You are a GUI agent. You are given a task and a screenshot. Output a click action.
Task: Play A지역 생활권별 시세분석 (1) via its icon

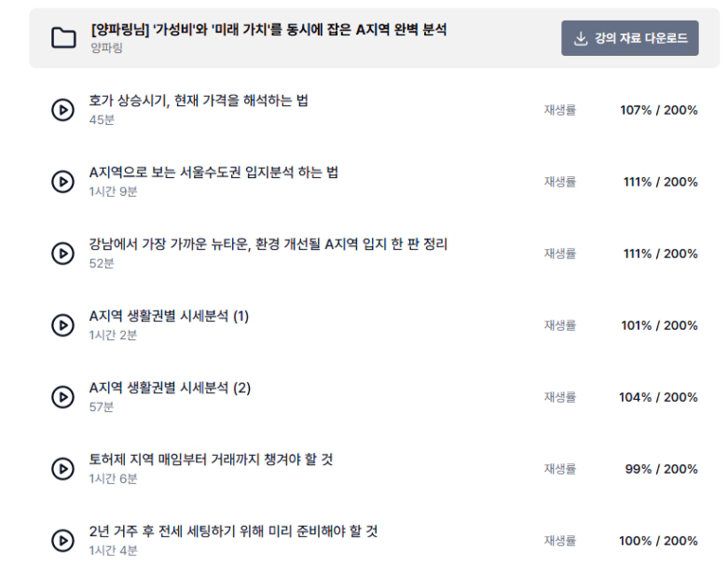pyautogui.click(x=62, y=325)
